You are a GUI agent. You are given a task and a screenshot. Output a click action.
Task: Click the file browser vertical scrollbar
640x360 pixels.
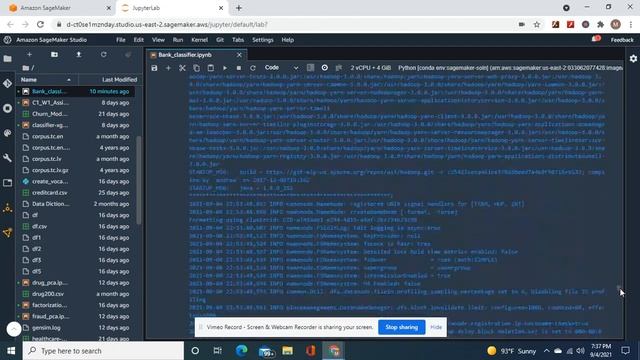139,180
